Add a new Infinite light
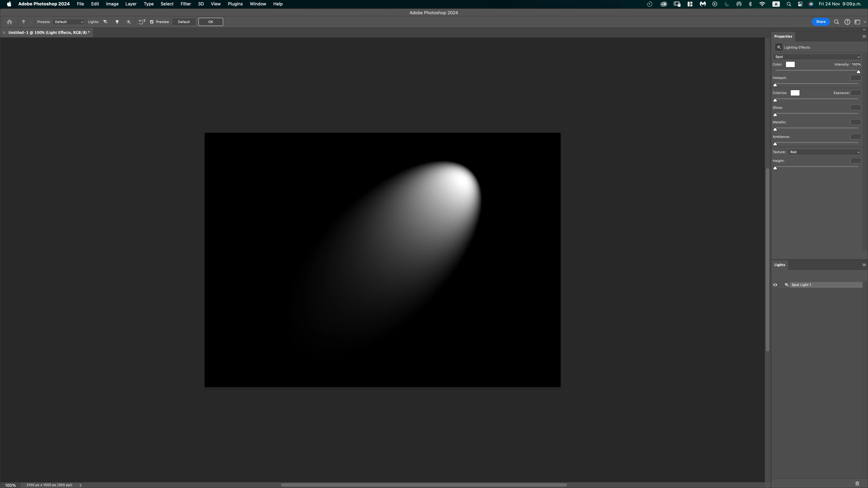 point(128,22)
